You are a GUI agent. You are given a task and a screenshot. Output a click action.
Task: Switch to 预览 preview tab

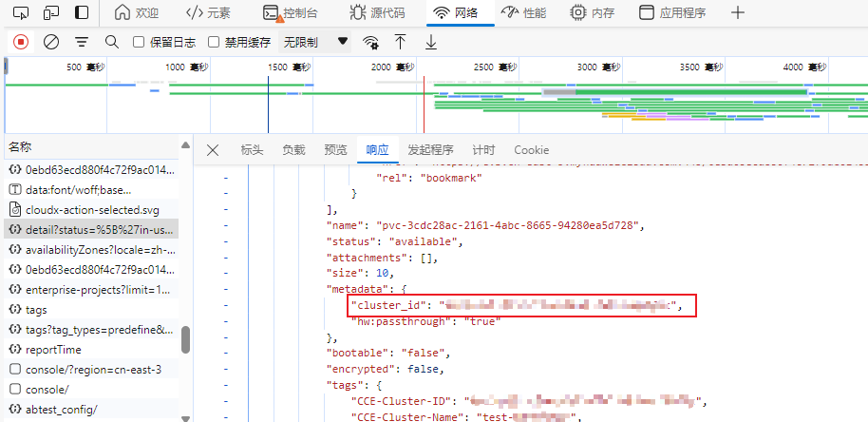[336, 150]
